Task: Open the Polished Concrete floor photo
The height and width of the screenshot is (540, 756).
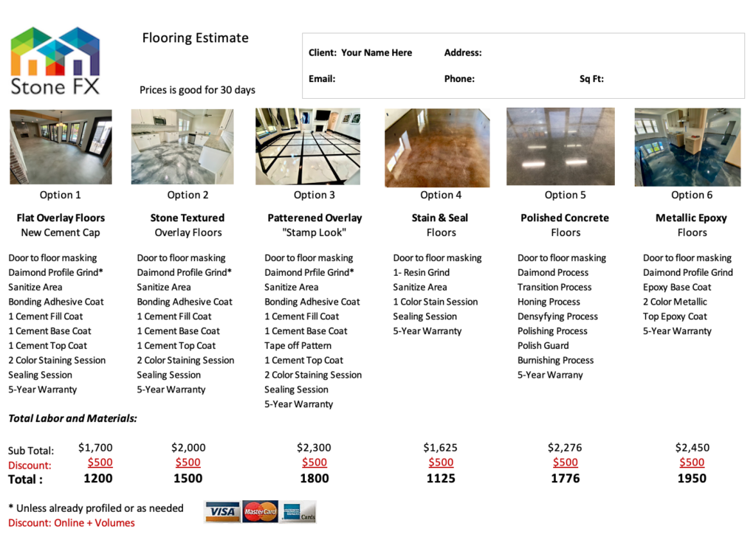Action: tap(560, 147)
